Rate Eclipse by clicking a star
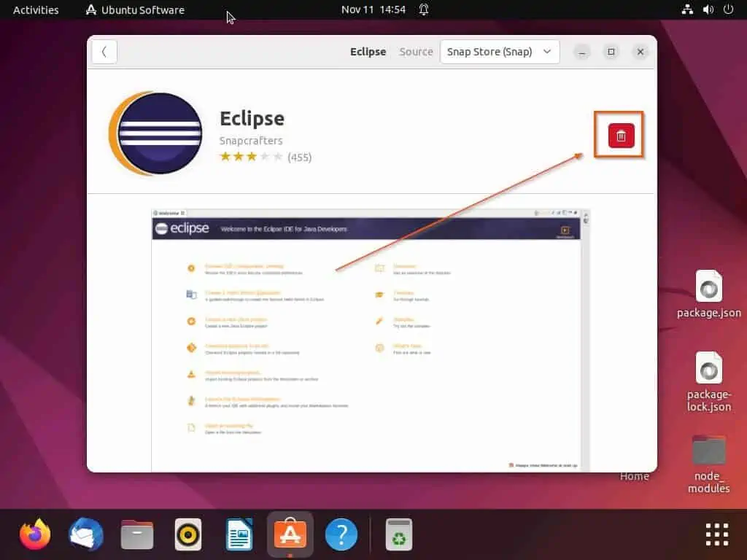The width and height of the screenshot is (747, 560). (x=251, y=156)
